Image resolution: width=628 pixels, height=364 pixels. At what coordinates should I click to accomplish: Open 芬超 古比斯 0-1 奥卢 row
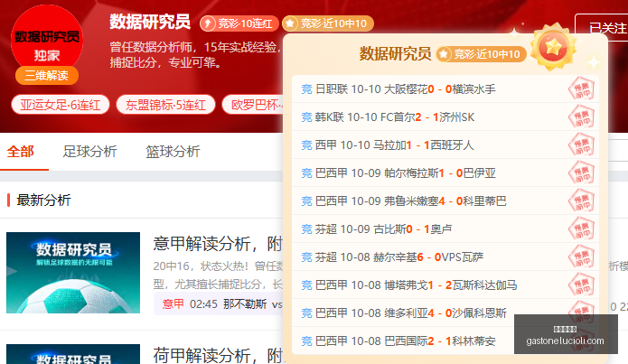[445, 229]
